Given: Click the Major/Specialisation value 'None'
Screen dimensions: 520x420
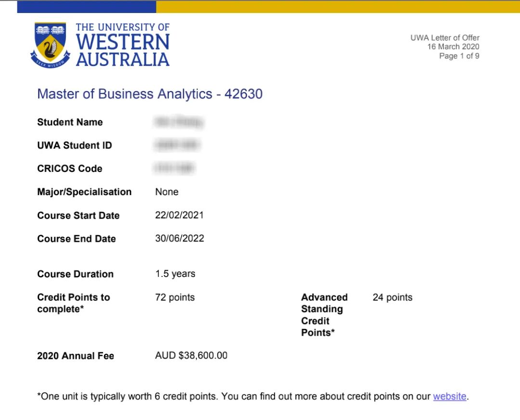Looking at the screenshot, I should pyautogui.click(x=167, y=192).
